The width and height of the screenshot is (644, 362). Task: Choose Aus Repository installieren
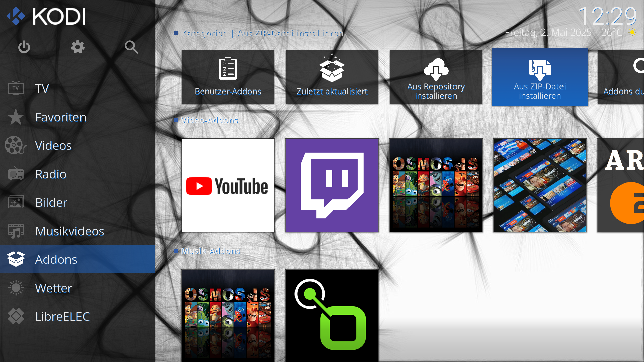click(x=436, y=77)
